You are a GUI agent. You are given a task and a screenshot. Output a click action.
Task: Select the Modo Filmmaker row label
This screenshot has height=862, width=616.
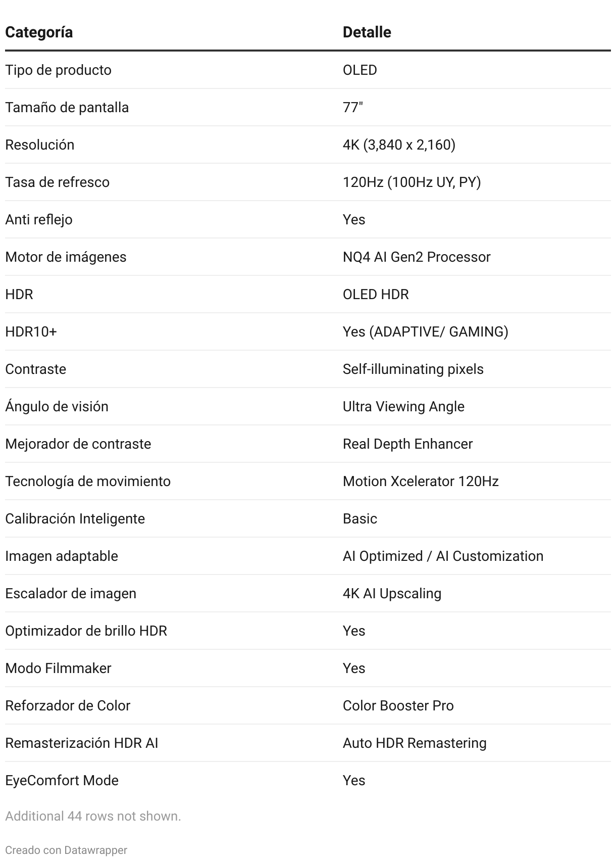point(58,668)
